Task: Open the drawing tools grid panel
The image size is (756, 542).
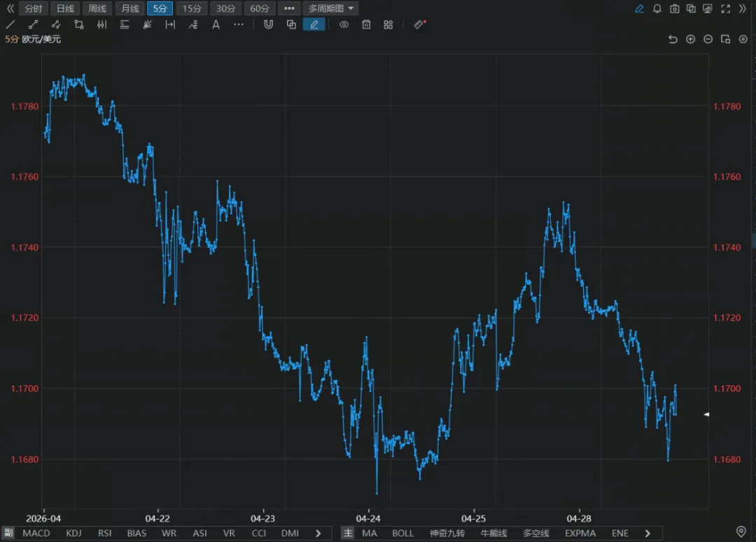Action: (x=388, y=25)
